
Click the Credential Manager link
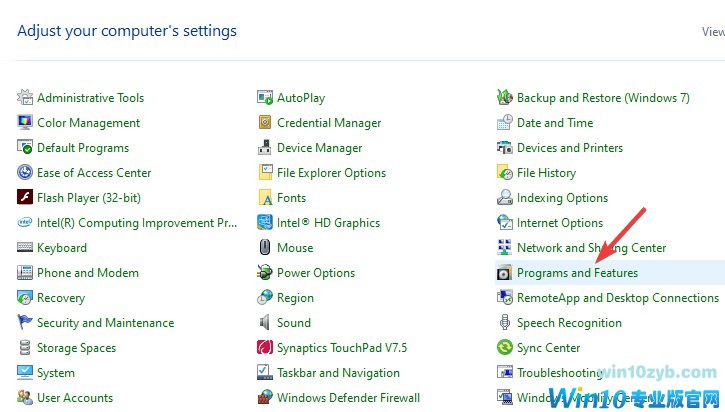pos(329,123)
